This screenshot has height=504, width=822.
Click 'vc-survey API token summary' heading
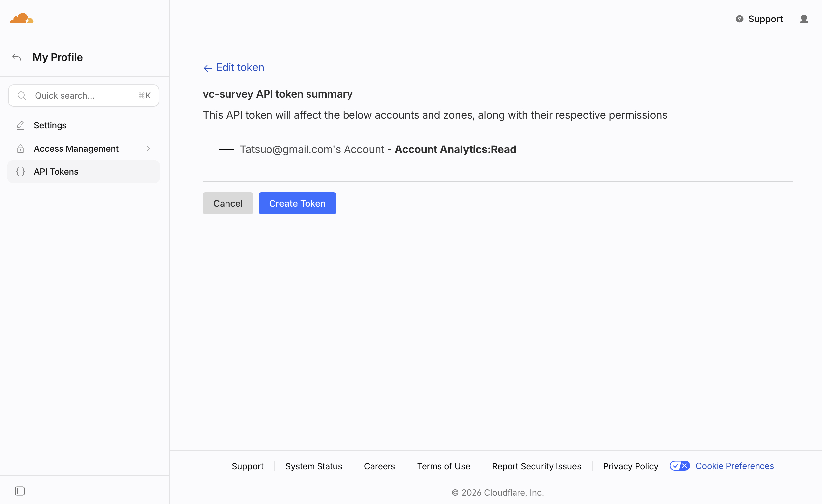[277, 94]
